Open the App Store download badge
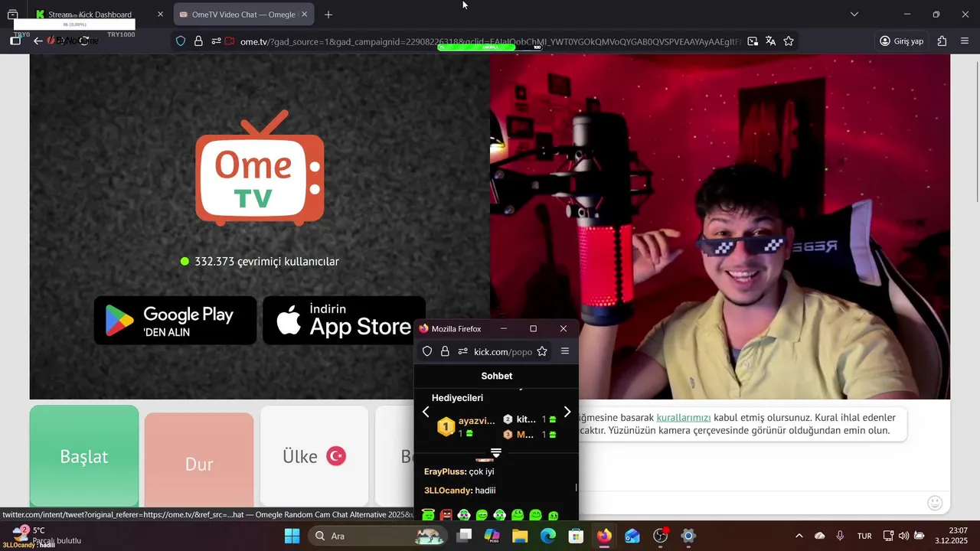This screenshot has width=980, height=551. click(x=344, y=321)
